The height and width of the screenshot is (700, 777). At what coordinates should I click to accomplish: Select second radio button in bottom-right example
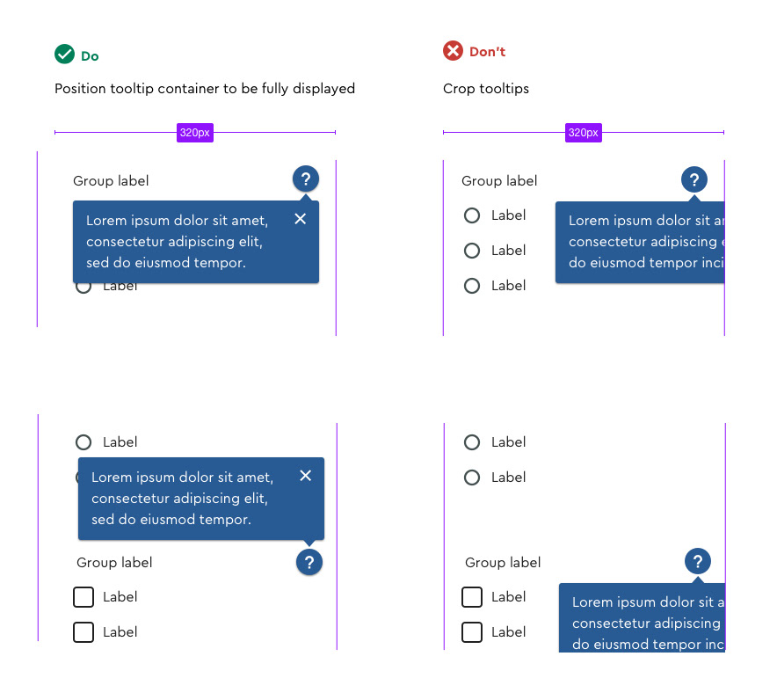coord(472,478)
